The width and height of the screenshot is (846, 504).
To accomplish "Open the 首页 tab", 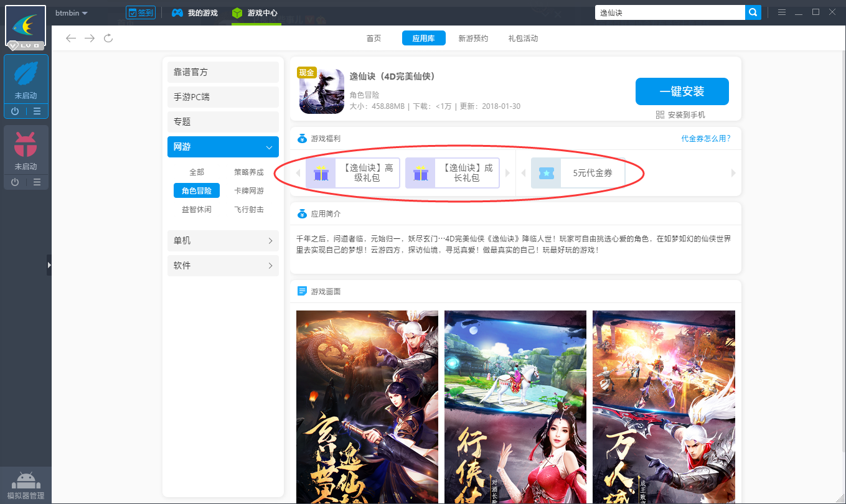I will (x=374, y=39).
